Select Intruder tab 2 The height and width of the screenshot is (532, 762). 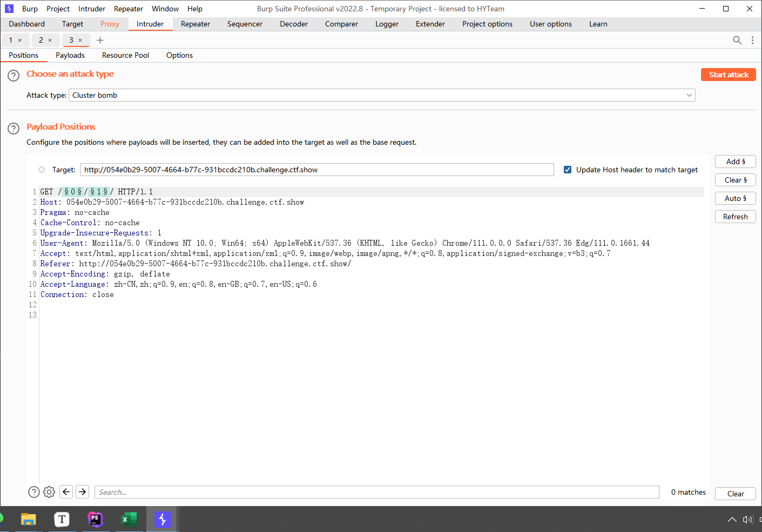pyautogui.click(x=41, y=40)
